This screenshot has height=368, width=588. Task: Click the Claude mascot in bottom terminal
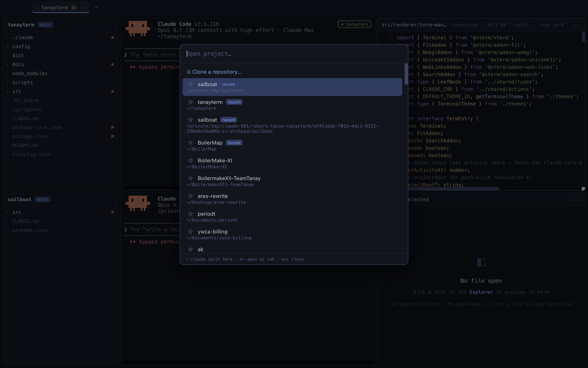tap(137, 203)
